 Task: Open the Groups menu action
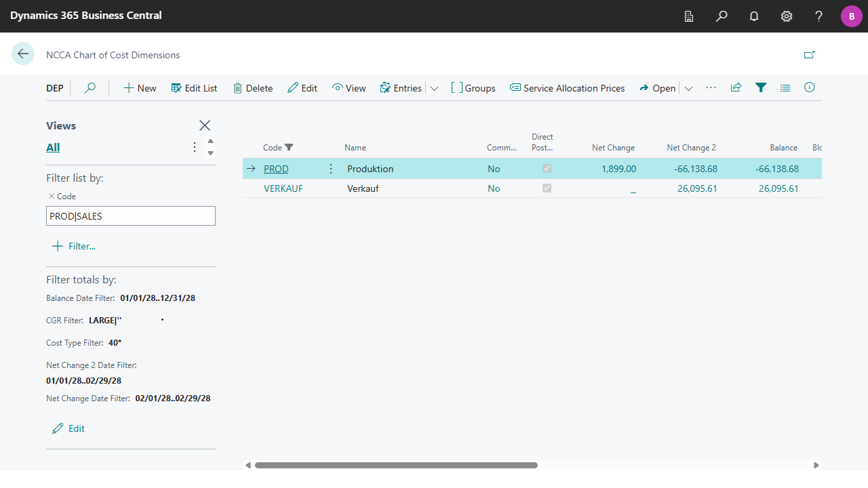pos(473,88)
